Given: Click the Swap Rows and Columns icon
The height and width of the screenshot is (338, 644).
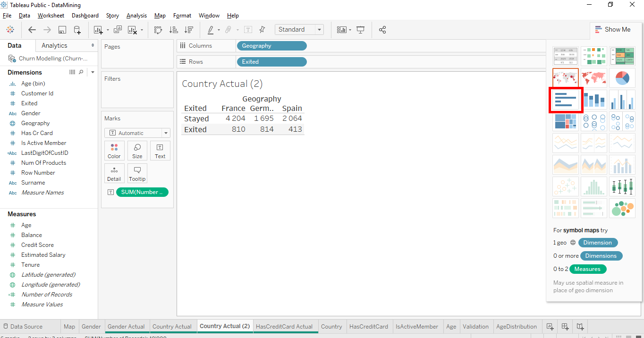Looking at the screenshot, I should click(x=158, y=30).
